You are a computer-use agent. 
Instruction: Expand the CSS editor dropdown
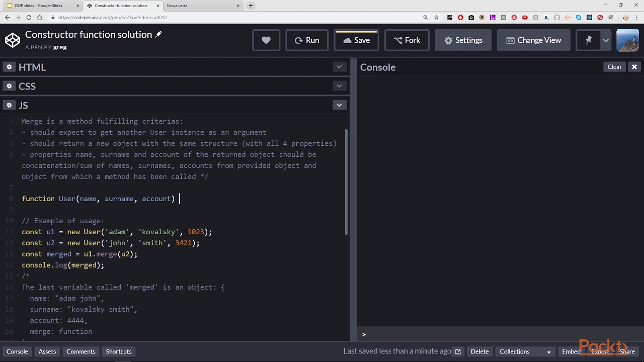[339, 86]
